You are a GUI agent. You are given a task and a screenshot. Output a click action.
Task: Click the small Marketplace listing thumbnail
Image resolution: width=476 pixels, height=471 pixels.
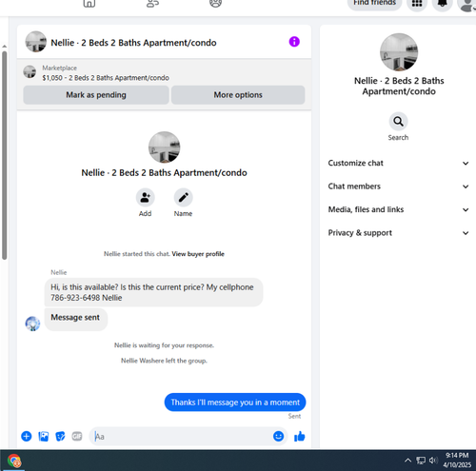coord(30,71)
